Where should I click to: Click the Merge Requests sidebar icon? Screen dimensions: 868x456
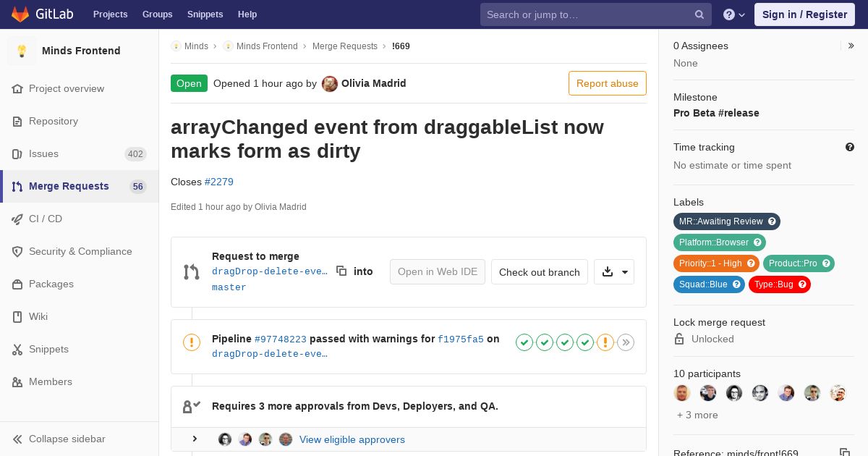tap(17, 187)
